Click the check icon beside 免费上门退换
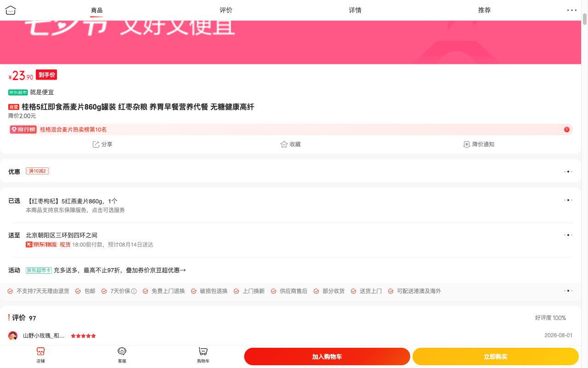Viewport: 588px width, 368px height. pyautogui.click(x=146, y=291)
